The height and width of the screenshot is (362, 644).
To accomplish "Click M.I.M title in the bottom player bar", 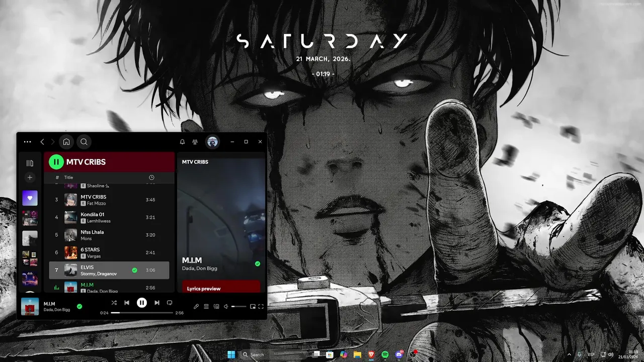I will click(x=49, y=304).
